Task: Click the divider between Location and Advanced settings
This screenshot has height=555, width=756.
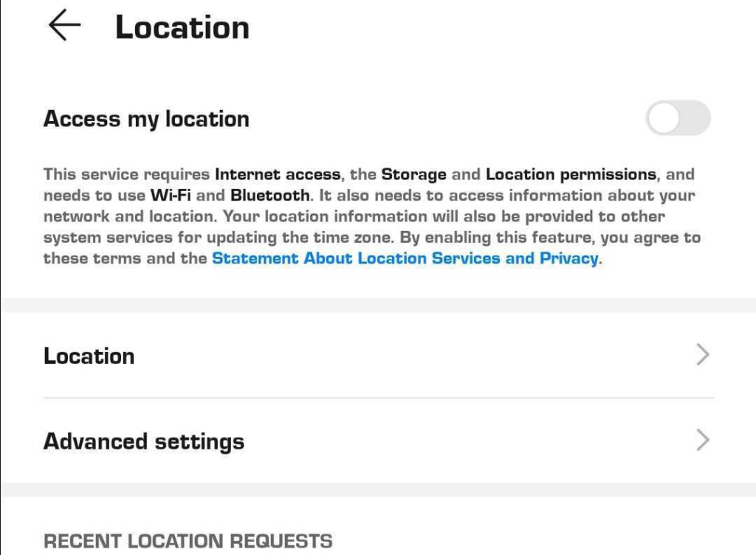Action: (x=378, y=398)
